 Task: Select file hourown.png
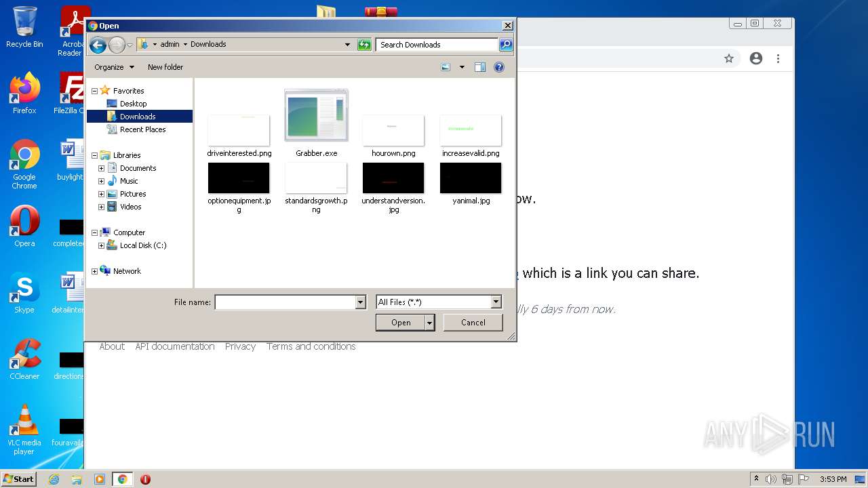[x=393, y=136]
